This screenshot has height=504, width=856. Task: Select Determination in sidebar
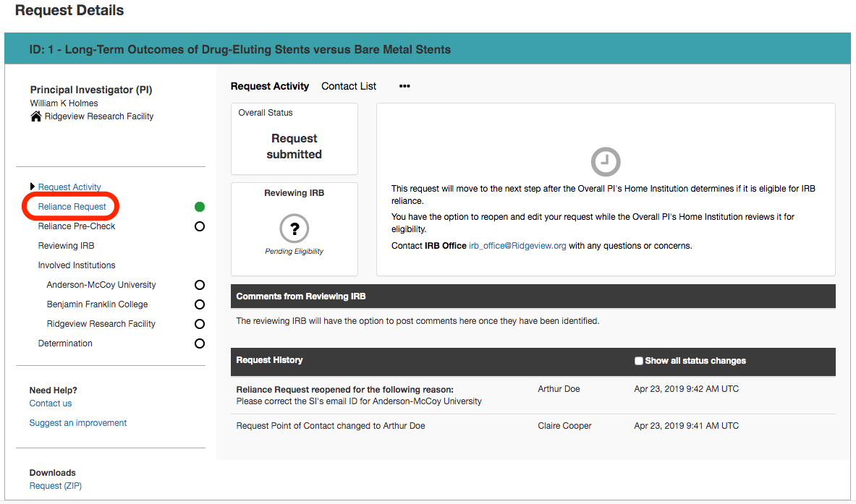pos(65,343)
